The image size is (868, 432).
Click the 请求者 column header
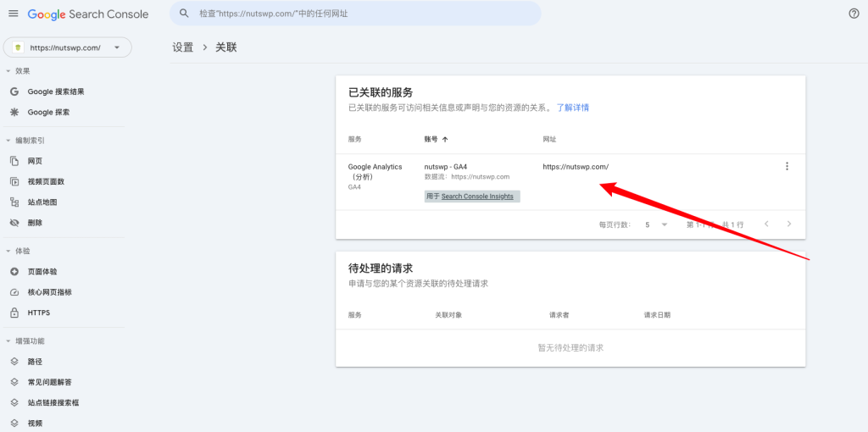tap(559, 315)
